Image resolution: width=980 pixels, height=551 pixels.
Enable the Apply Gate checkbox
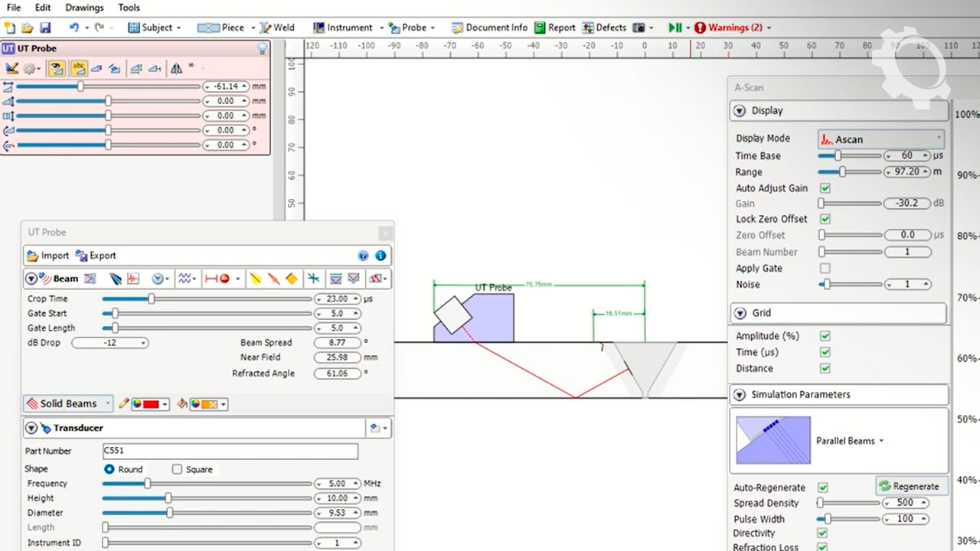(825, 269)
